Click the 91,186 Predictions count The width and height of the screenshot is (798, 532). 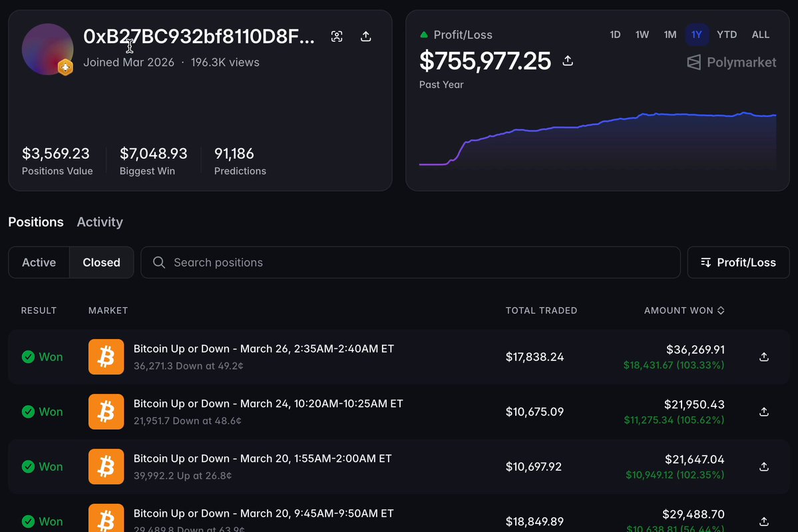pos(234,154)
